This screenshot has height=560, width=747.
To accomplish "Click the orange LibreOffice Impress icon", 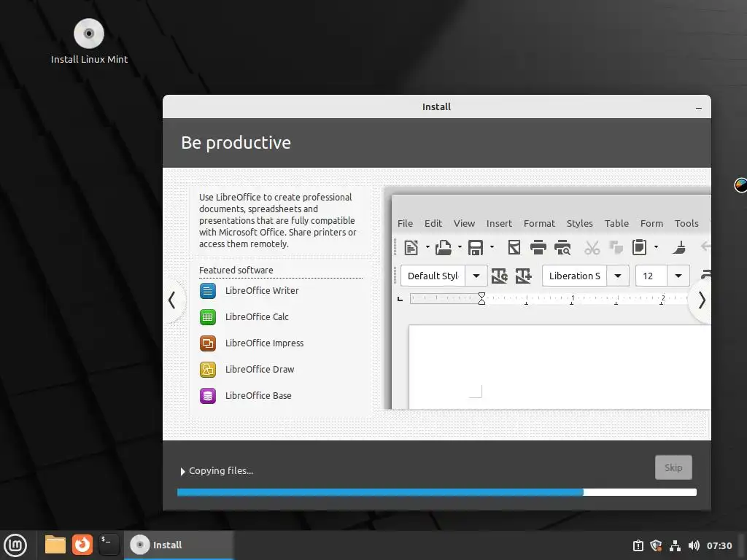I will click(x=208, y=343).
